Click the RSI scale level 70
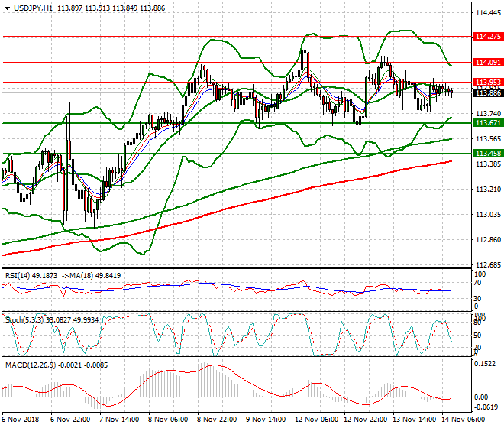This screenshot has width=504, height=428. pos(478,283)
